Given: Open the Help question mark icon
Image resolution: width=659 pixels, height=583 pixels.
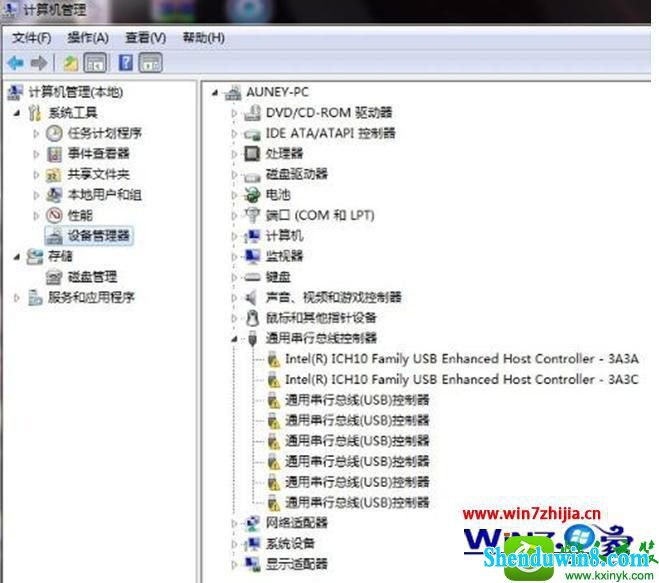Looking at the screenshot, I should tap(126, 63).
